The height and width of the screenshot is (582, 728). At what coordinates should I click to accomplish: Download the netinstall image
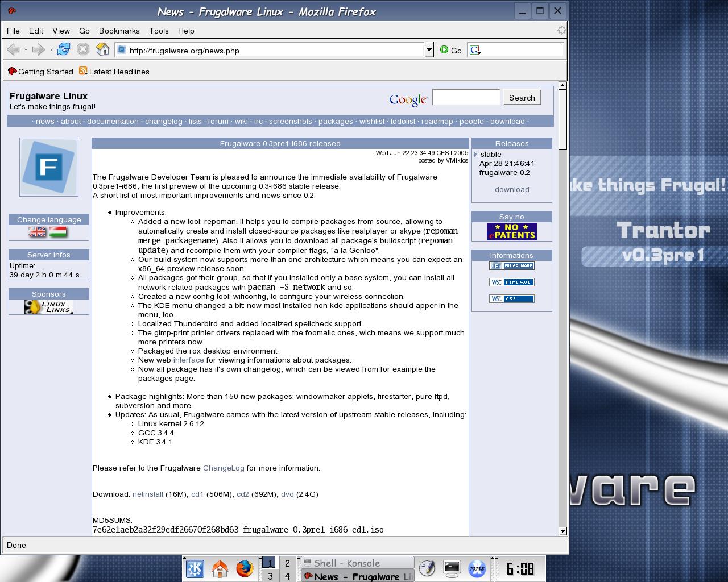(148, 494)
